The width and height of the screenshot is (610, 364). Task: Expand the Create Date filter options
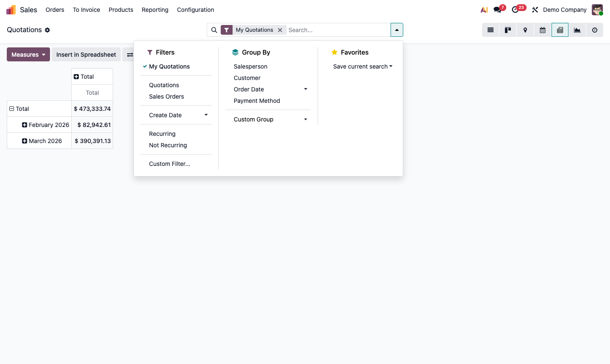206,115
